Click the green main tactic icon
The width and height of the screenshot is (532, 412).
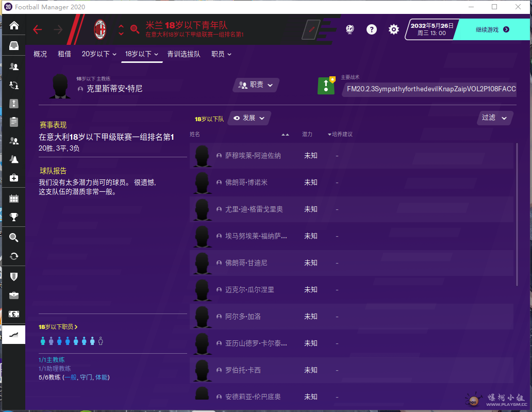click(x=326, y=86)
